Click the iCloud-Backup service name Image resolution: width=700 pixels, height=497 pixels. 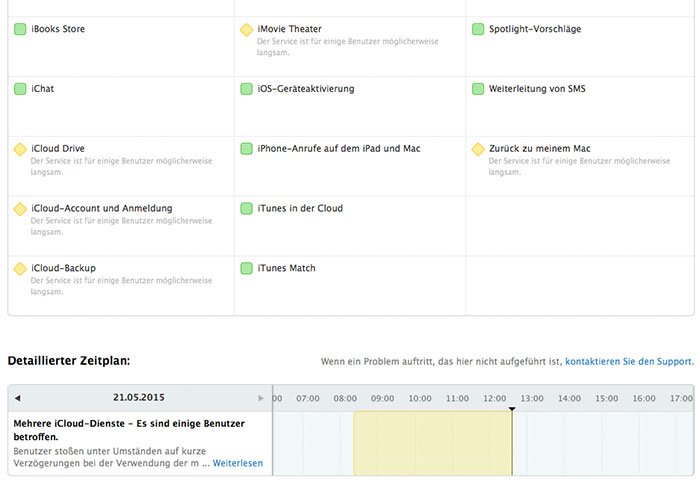(x=63, y=268)
